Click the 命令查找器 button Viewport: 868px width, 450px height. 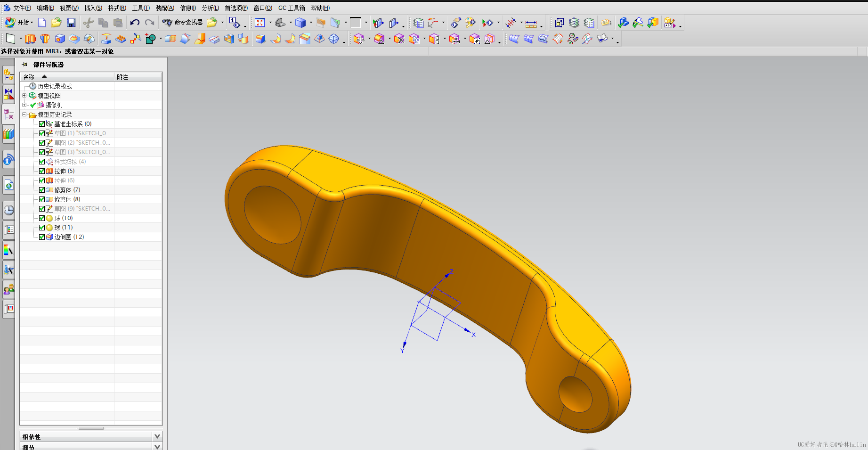pos(183,23)
